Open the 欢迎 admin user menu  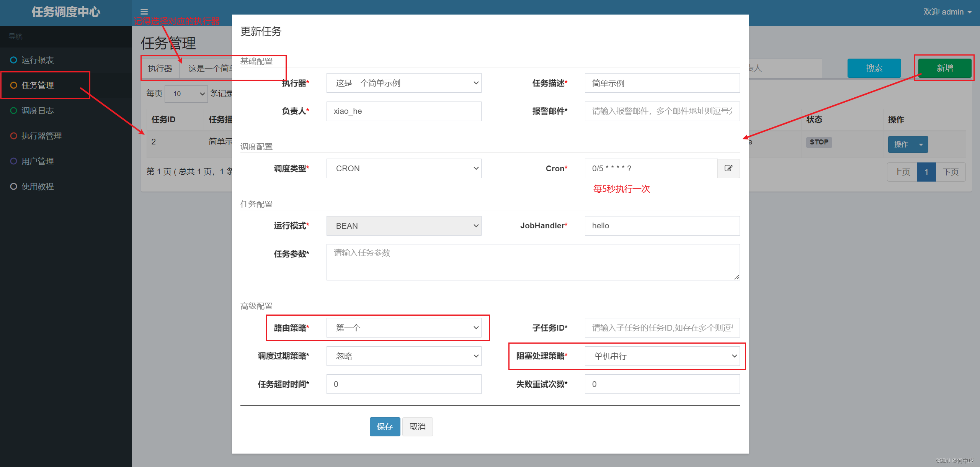[947, 12]
